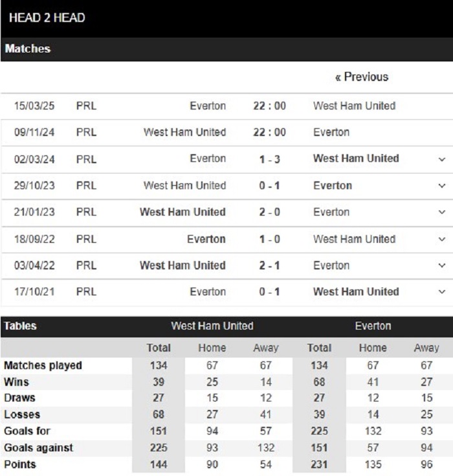Expand the 02/03/24 Everton 1-3 match row
Image resolution: width=453 pixels, height=476 pixels.
(x=442, y=159)
